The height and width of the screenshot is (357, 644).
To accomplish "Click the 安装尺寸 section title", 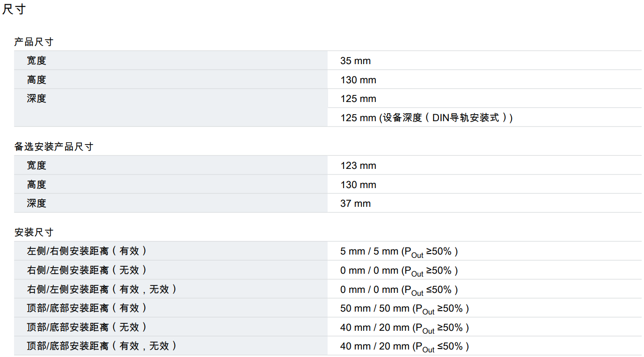I will pos(34,233).
